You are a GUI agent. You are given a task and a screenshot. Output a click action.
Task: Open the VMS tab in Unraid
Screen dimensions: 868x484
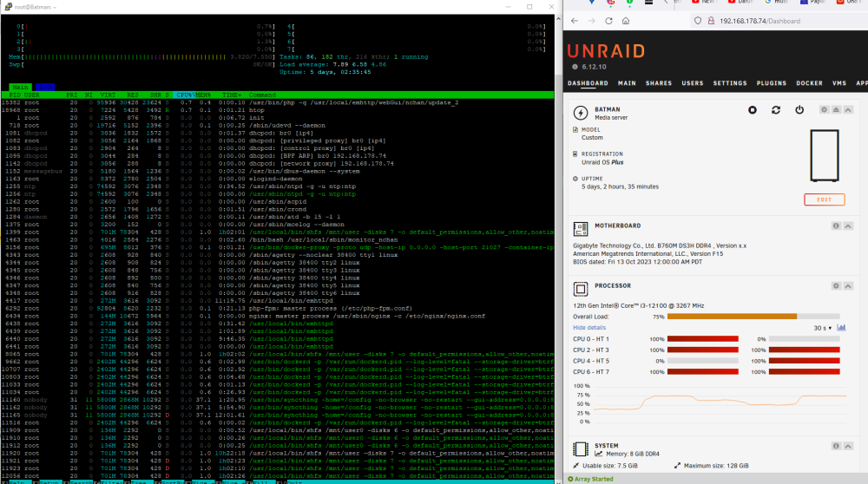[839, 83]
